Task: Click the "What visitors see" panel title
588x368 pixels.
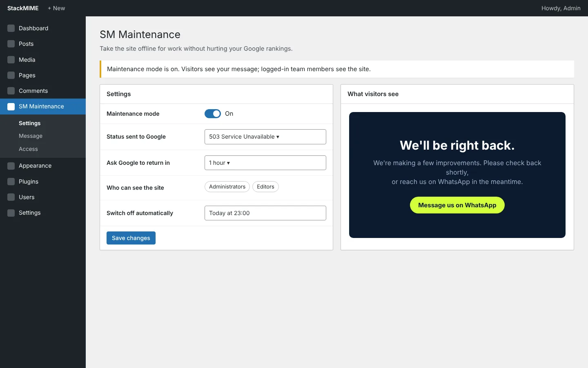Action: [x=373, y=94]
